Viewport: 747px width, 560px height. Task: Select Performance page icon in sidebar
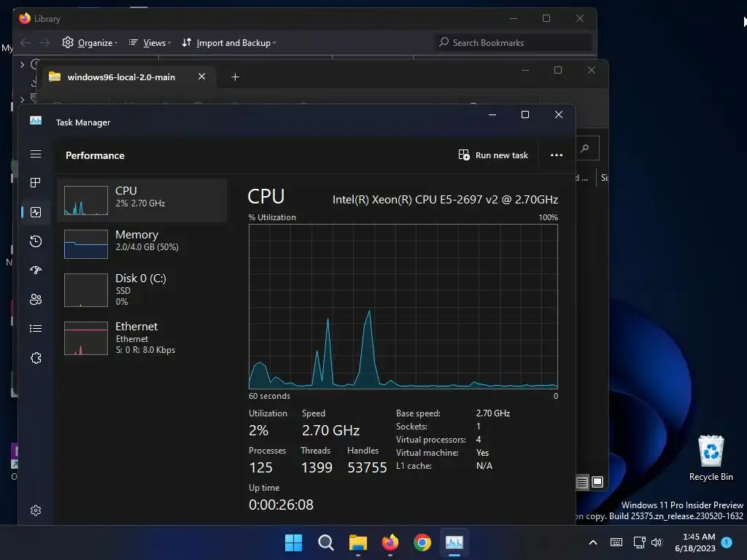[x=36, y=212]
